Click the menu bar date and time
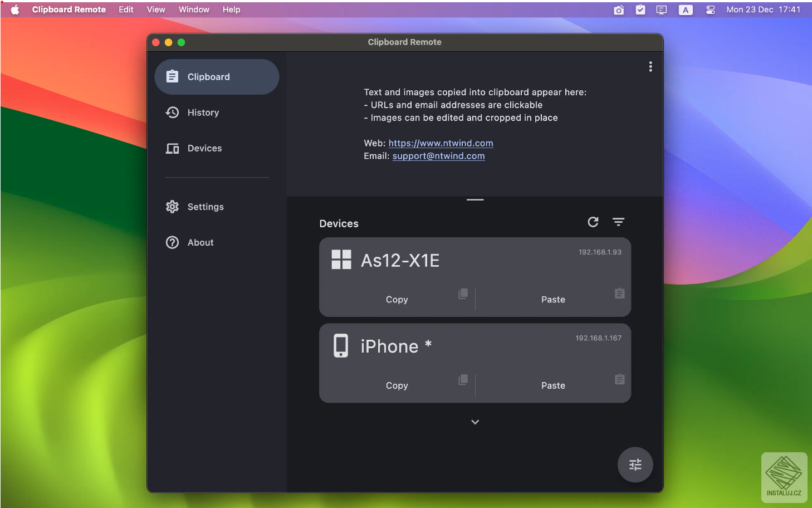This screenshot has height=508, width=812. (763, 9)
